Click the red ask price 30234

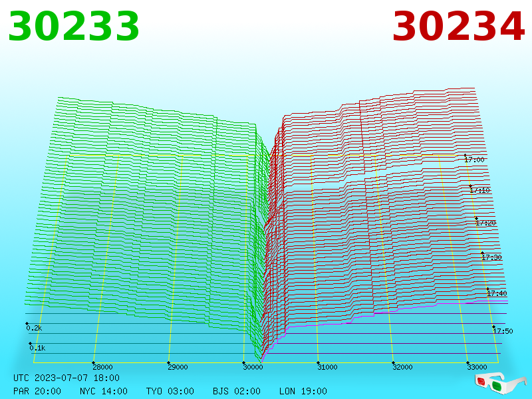[x=458, y=26]
